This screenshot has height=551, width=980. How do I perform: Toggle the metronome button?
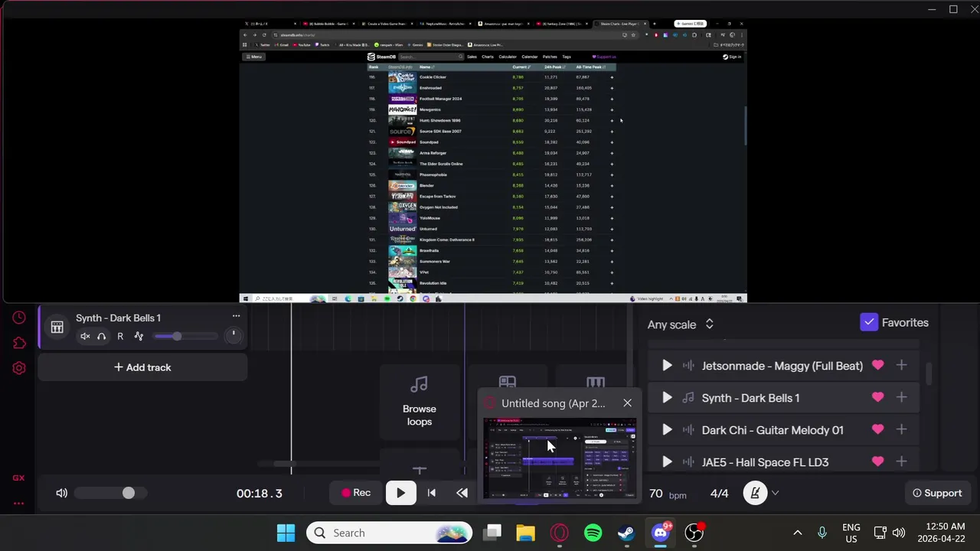point(755,493)
